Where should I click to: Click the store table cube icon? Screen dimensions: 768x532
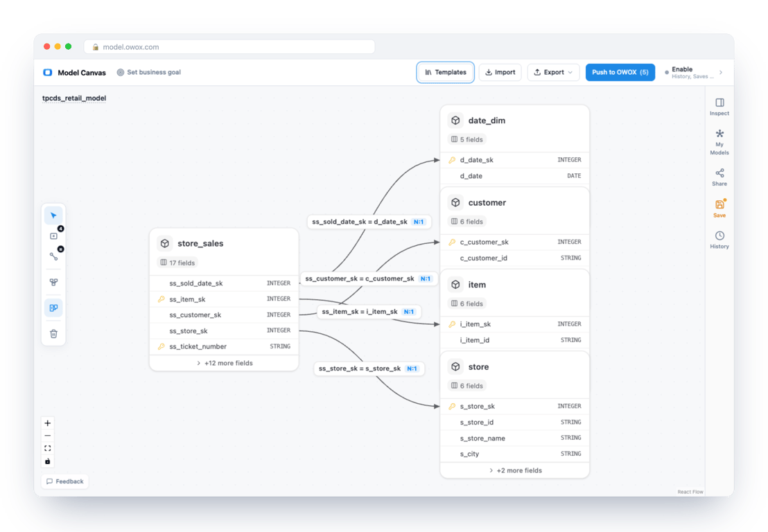(x=455, y=367)
